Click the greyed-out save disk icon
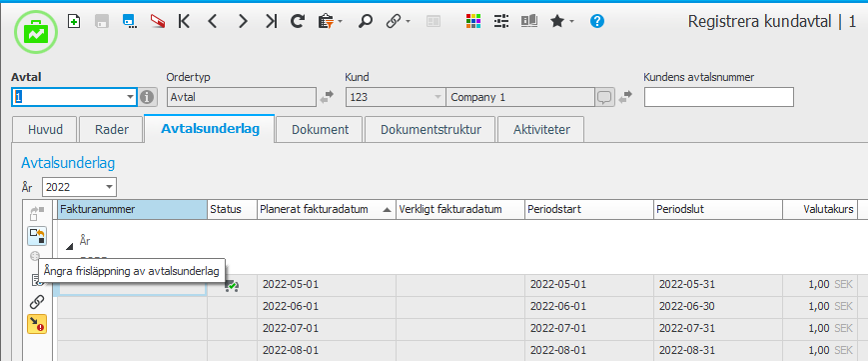 (x=102, y=22)
